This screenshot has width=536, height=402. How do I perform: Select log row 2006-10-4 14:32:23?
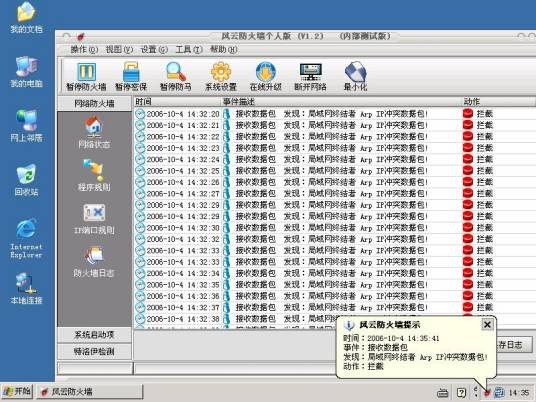[334, 148]
